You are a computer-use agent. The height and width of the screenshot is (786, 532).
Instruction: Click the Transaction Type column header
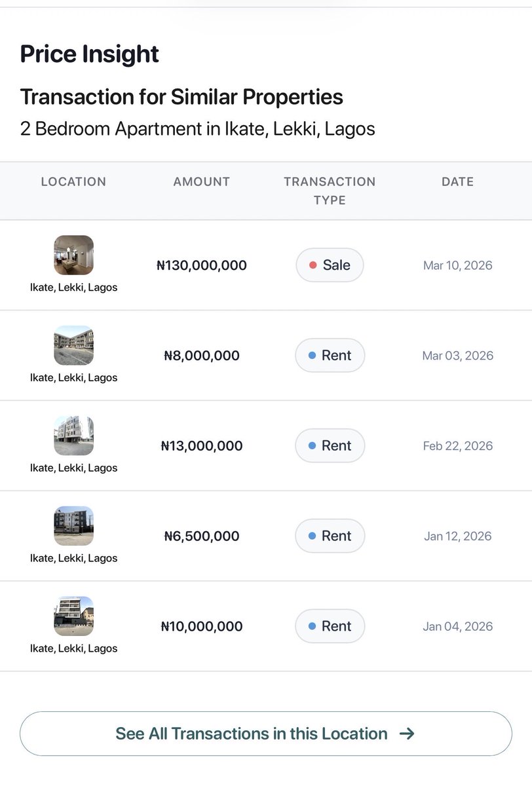click(330, 191)
